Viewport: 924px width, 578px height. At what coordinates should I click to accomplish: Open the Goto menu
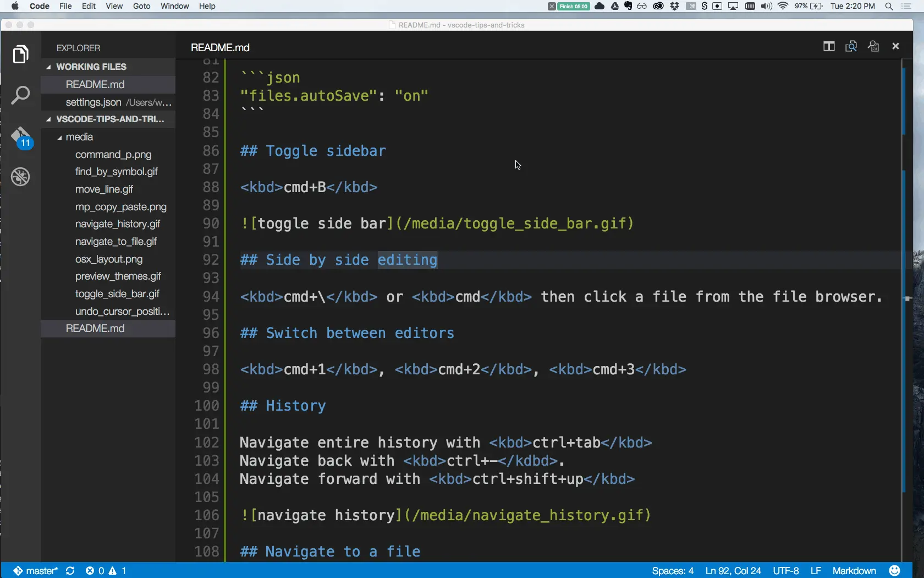[141, 6]
